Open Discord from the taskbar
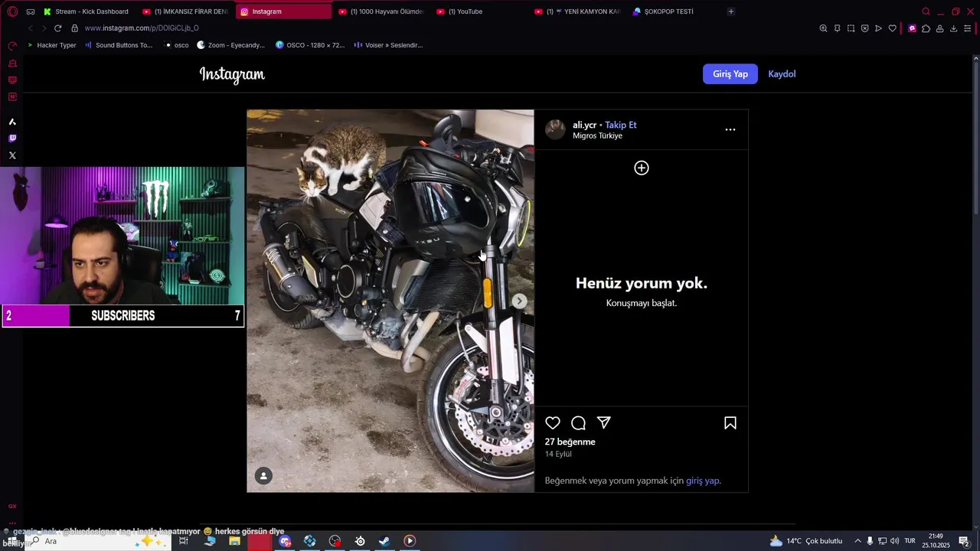The image size is (980, 551). tap(285, 541)
